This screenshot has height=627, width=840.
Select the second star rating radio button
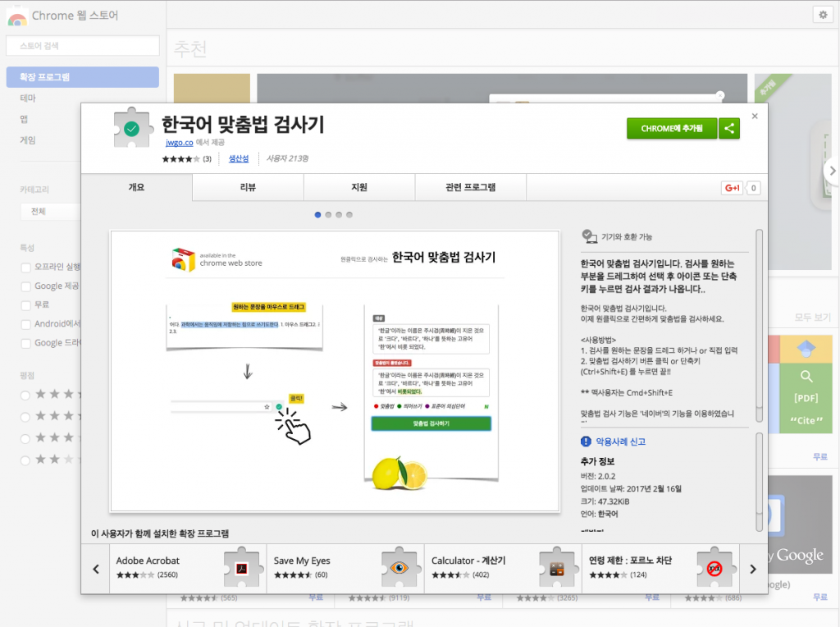[x=25, y=417]
